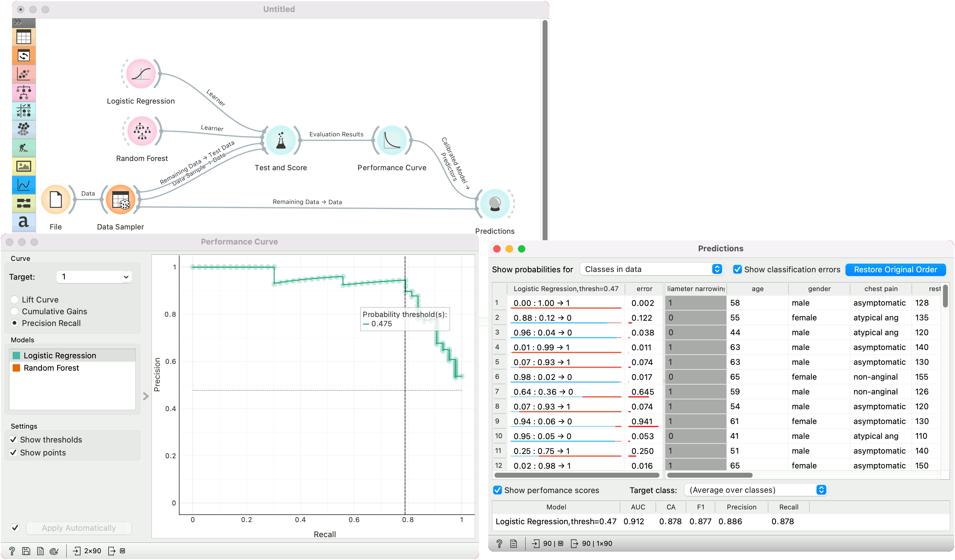The width and height of the screenshot is (955, 560).
Task: Click the Logistic Regression widget icon
Action: pyautogui.click(x=141, y=74)
